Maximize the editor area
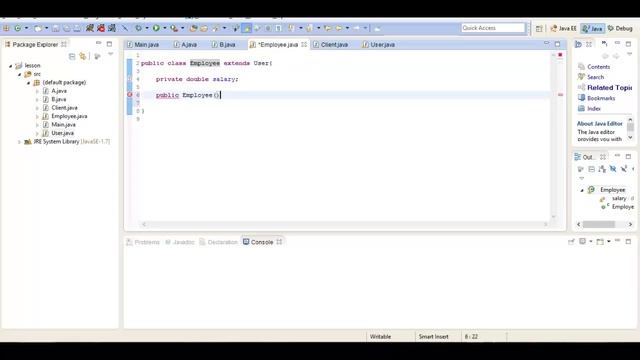Screen dimensions: 640x360 tap(558, 44)
